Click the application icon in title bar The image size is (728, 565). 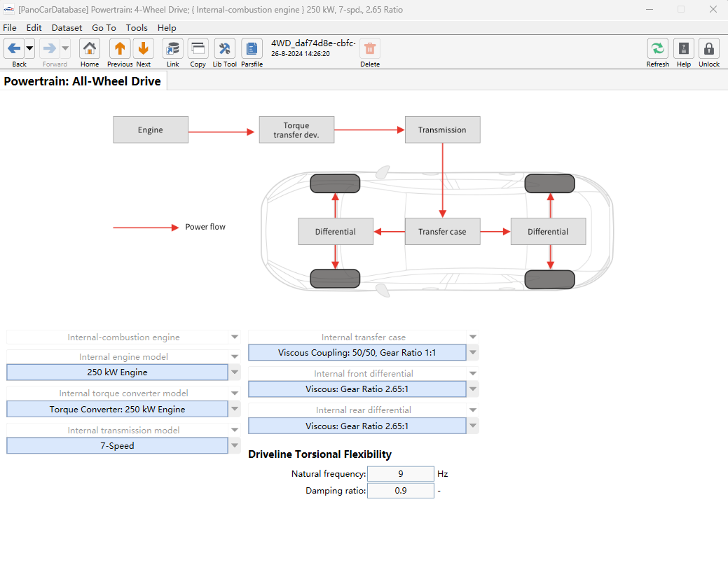point(9,9)
